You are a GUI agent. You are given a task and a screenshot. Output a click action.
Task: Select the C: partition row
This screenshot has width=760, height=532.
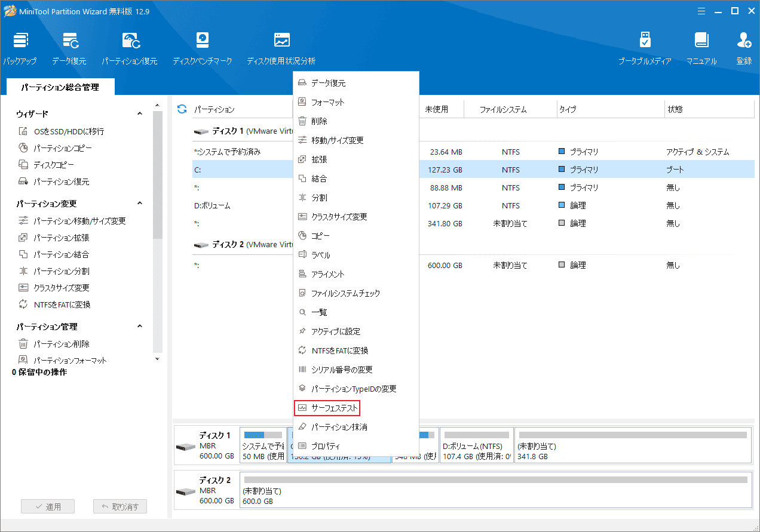tap(473, 170)
